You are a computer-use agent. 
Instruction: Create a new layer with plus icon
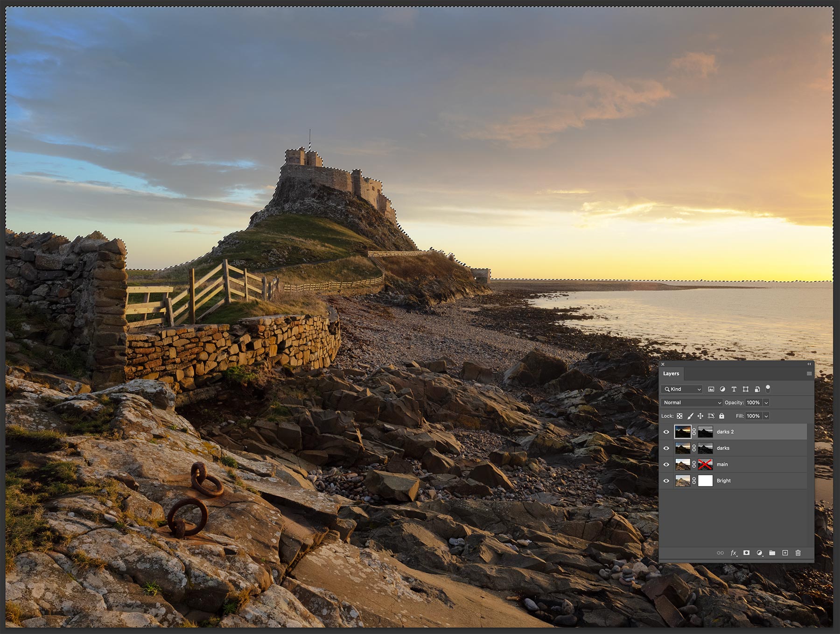[785, 553]
